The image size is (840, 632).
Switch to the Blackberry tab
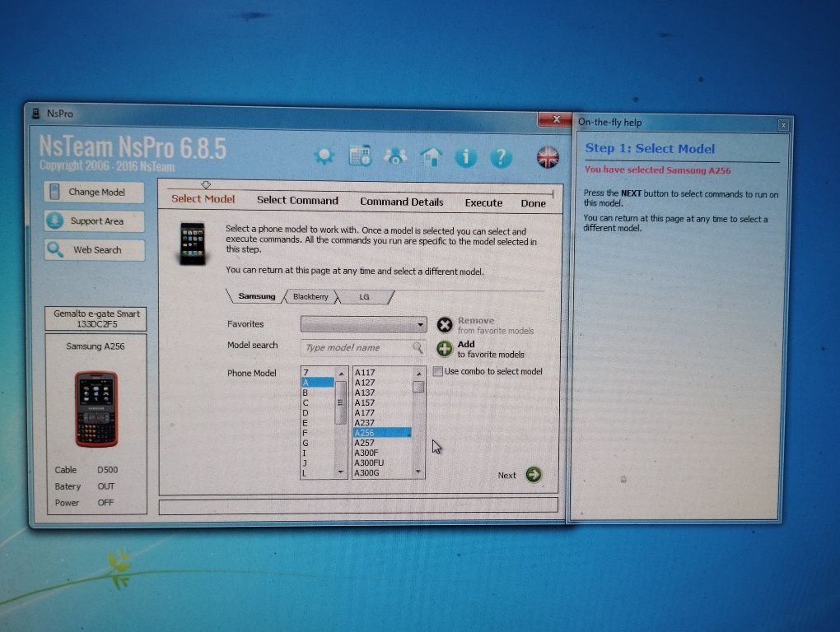[x=310, y=296]
